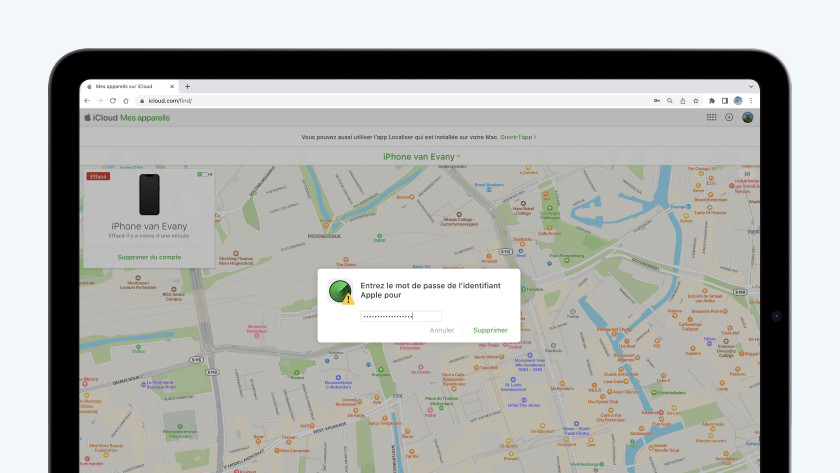Open the iCloud account avatar menu
This screenshot has width=840, height=473.
click(748, 117)
